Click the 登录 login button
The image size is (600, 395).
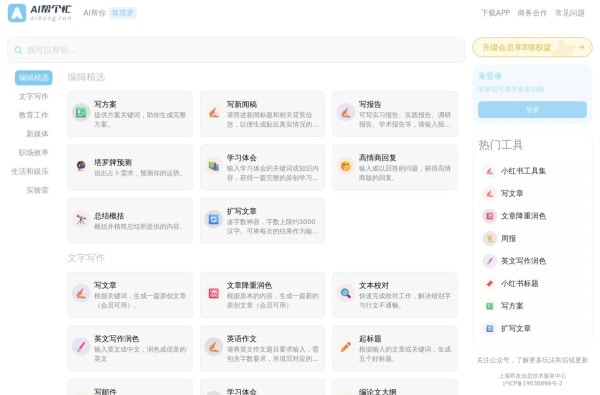coord(532,110)
